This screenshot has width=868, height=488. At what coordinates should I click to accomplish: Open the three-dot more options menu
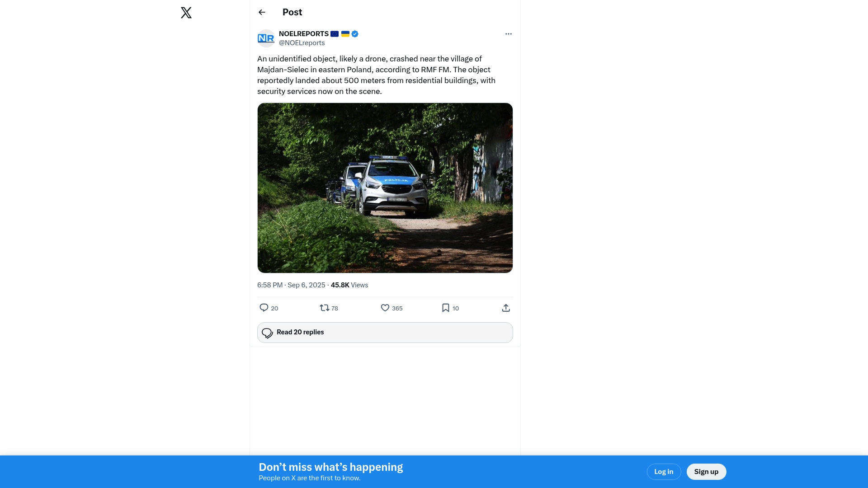point(509,34)
